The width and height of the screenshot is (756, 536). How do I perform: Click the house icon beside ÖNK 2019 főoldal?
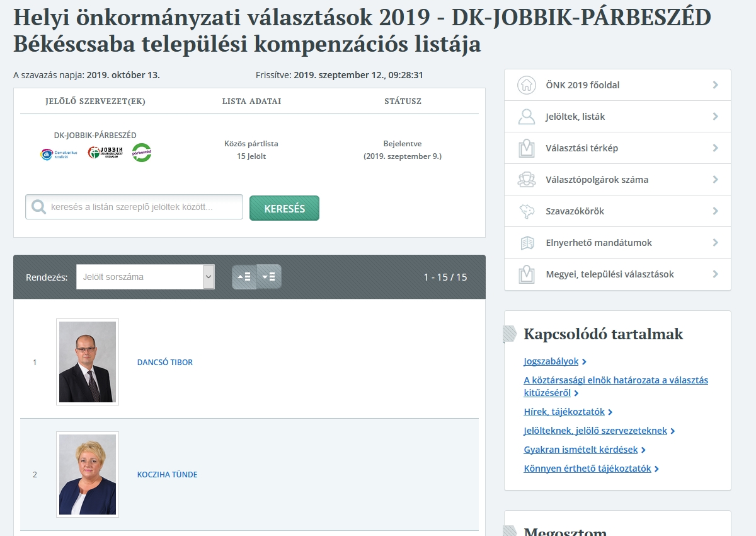[527, 85]
